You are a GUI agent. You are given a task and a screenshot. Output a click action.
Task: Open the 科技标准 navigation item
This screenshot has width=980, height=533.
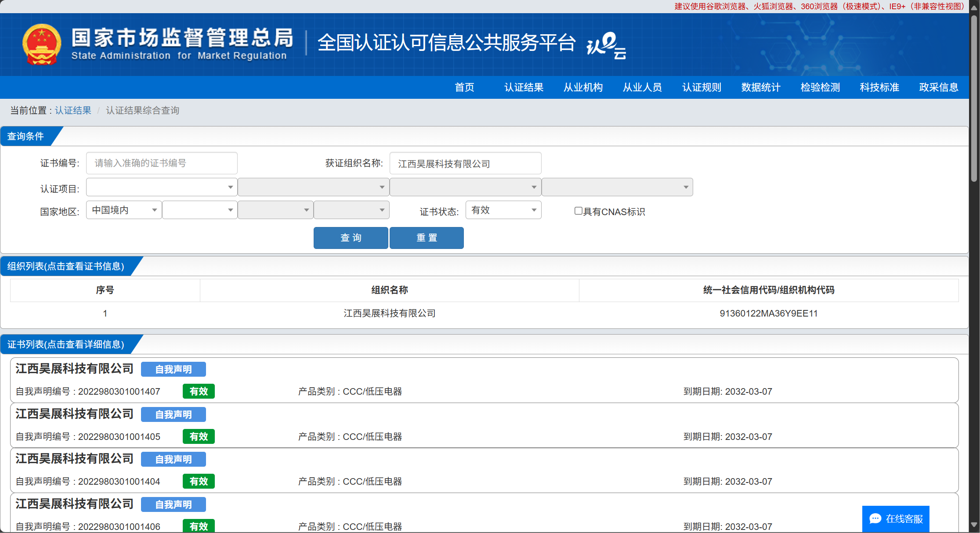tap(879, 87)
